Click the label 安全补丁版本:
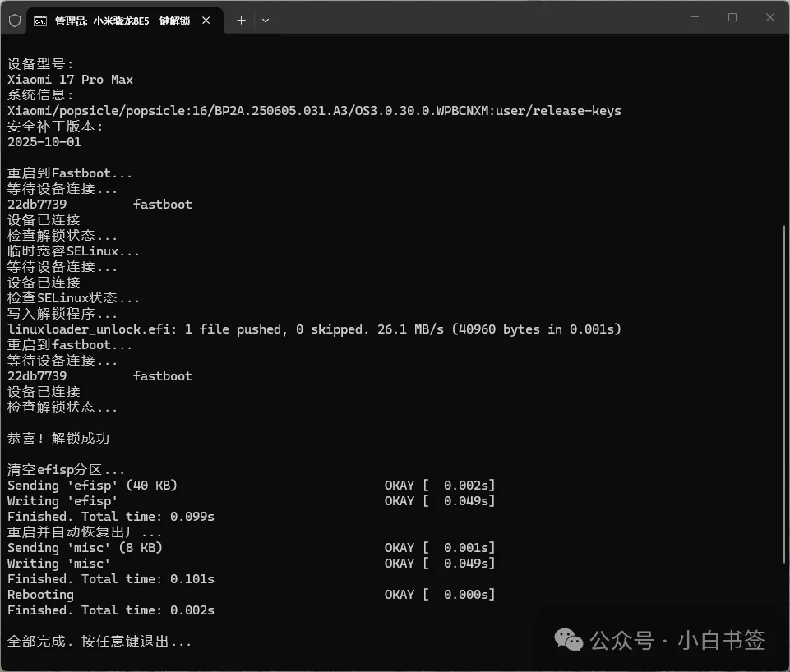The image size is (790, 672). coord(55,127)
